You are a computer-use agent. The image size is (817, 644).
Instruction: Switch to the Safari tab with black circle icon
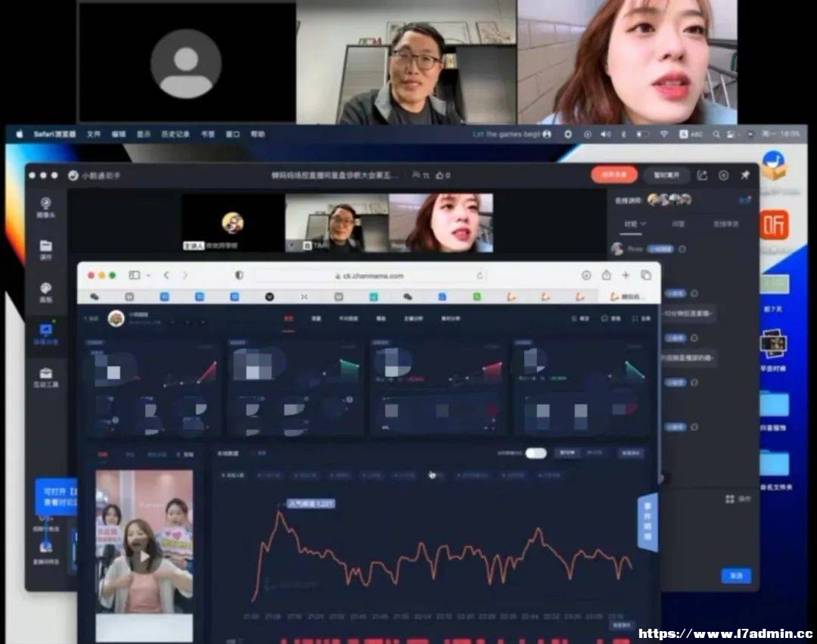pos(269,297)
